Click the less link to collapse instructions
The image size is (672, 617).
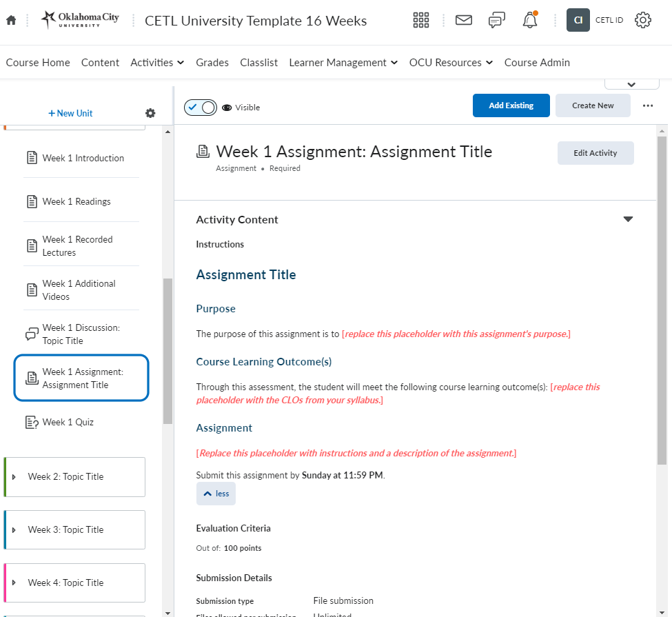click(216, 494)
